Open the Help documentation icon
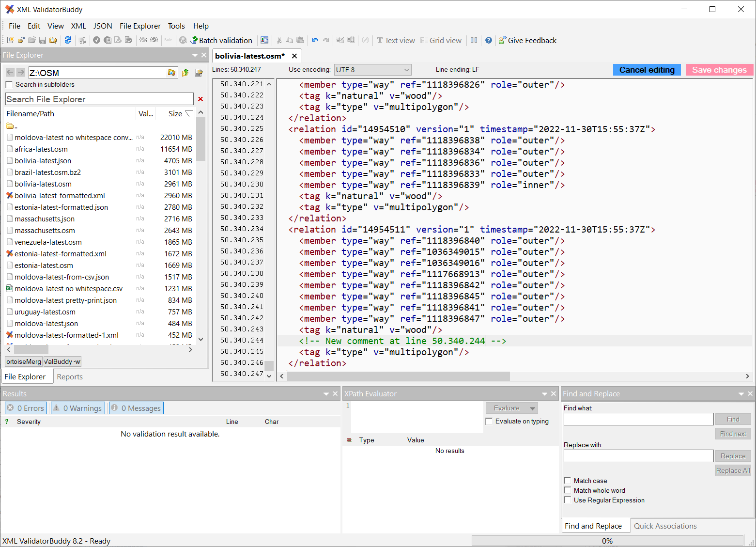 488,40
